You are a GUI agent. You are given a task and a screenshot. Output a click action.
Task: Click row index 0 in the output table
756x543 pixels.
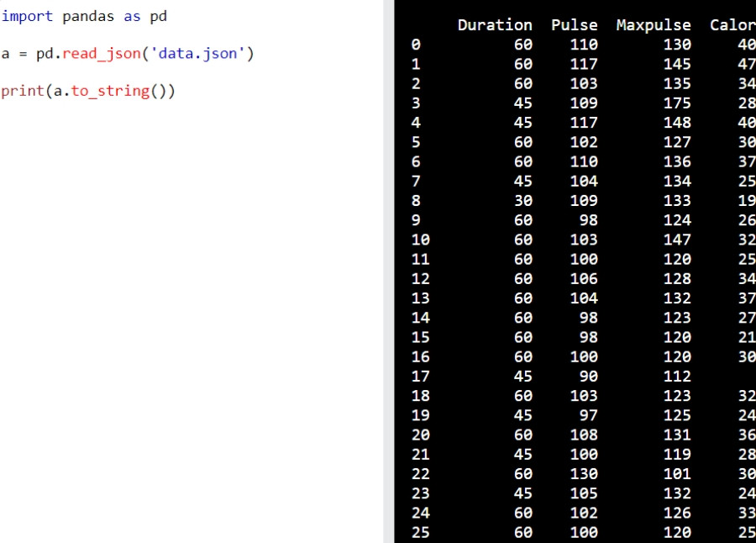[x=416, y=45]
